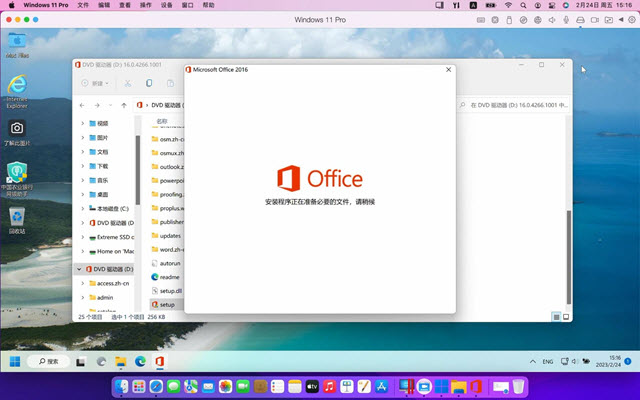Go back in Explorer navigation
Image resolution: width=640 pixels, height=400 pixels.
click(x=82, y=105)
